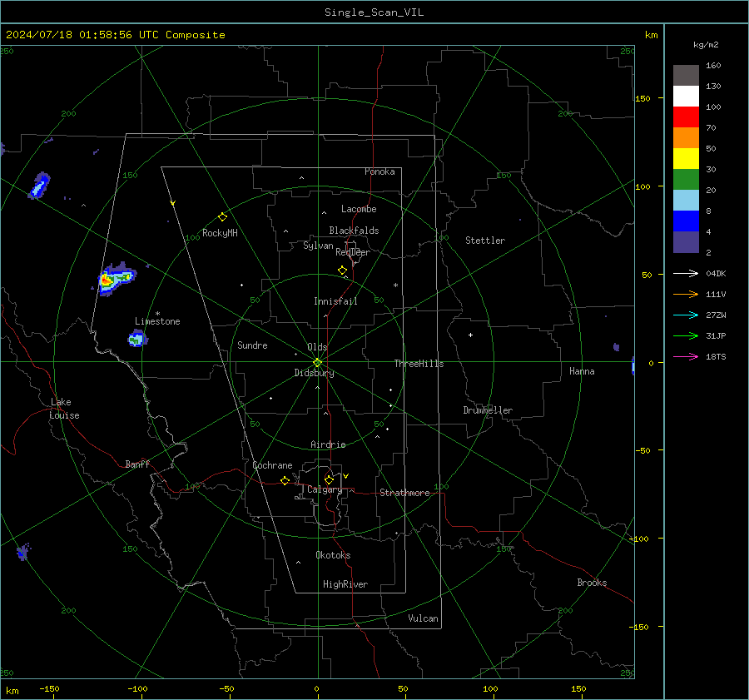Screen dimensions: 749x700
Task: Click the Single_Scan_VIL title
Action: tap(374, 12)
